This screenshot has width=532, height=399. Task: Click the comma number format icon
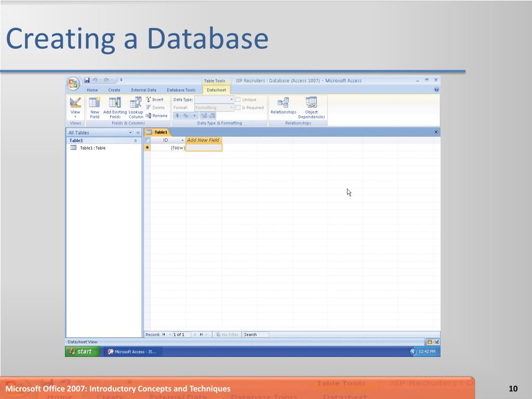point(194,116)
